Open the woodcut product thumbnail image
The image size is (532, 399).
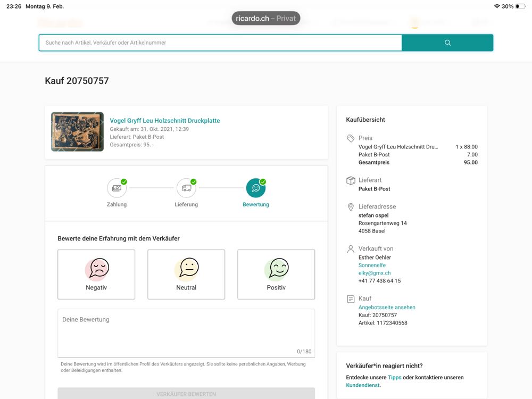pyautogui.click(x=77, y=131)
